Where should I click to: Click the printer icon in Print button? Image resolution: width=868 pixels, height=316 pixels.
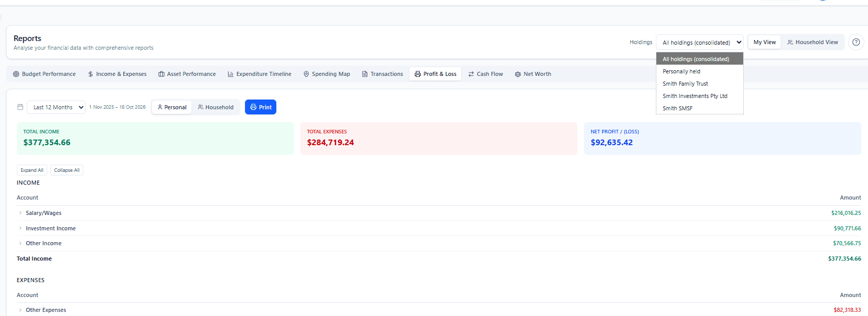tap(253, 107)
